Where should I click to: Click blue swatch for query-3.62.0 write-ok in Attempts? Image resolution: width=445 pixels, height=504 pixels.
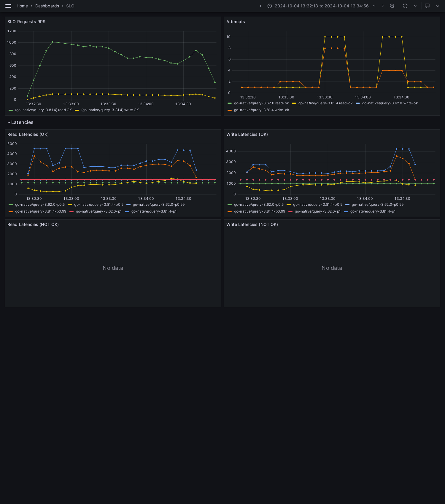tap(358, 103)
